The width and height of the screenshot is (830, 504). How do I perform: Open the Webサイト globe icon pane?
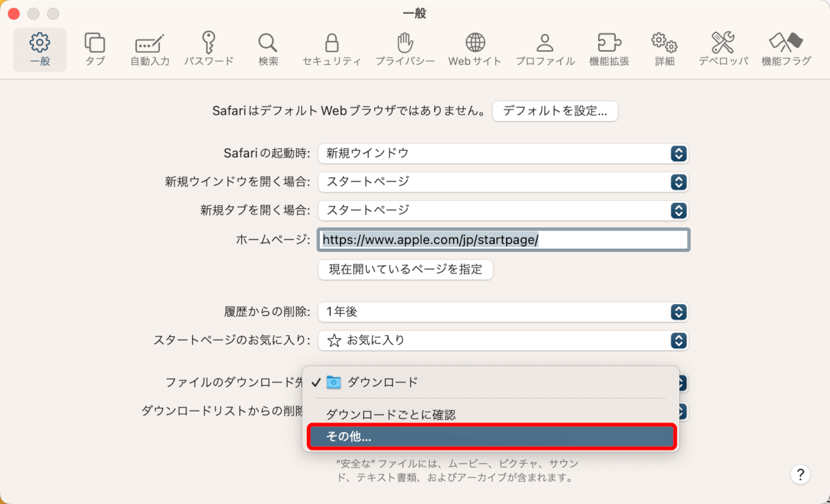tap(475, 49)
